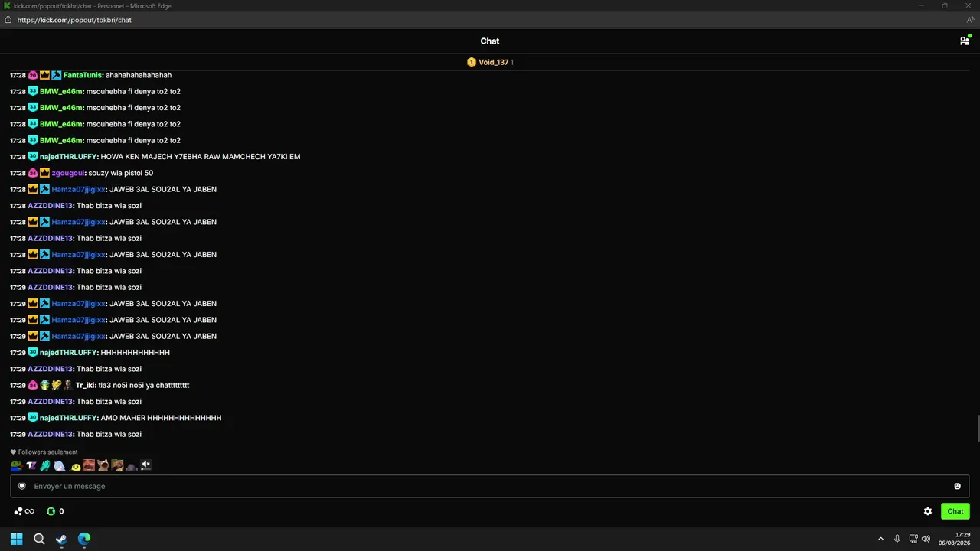Expand system tray hidden icons chevron

click(x=880, y=539)
